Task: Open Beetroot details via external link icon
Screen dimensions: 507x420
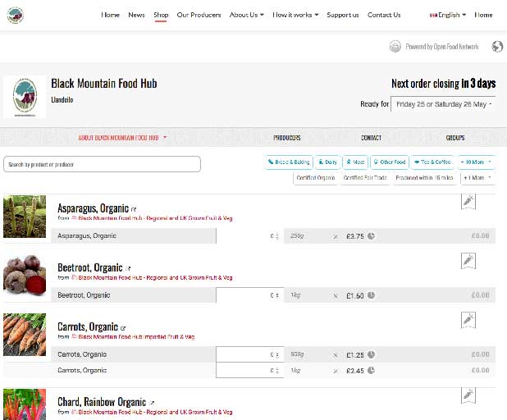Action: (x=128, y=269)
